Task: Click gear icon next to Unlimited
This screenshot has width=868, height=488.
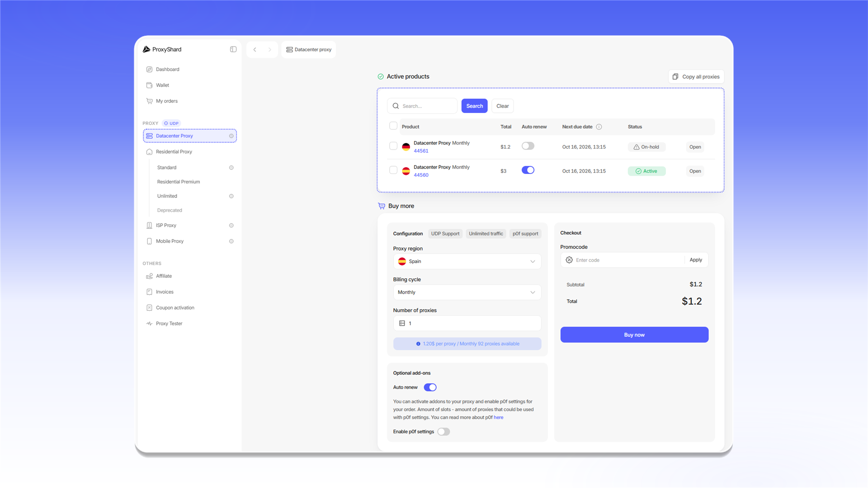Action: click(x=231, y=196)
